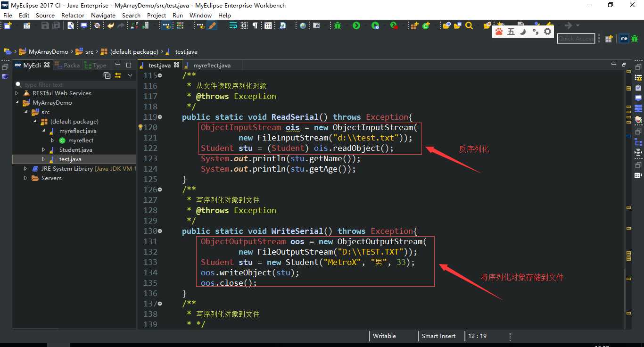The width and height of the screenshot is (644, 347).
Task: Fold the comment at line 137
Action: pyautogui.click(x=160, y=304)
